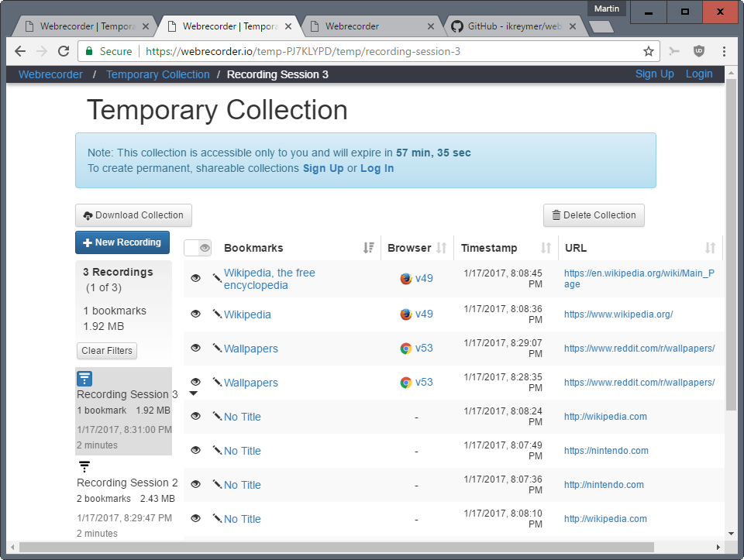
Task: Click the scrollbar down arrow
Action: [x=731, y=534]
